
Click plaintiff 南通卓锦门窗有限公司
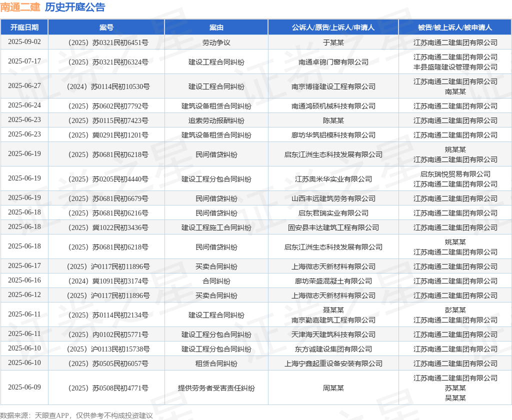tap(333, 62)
